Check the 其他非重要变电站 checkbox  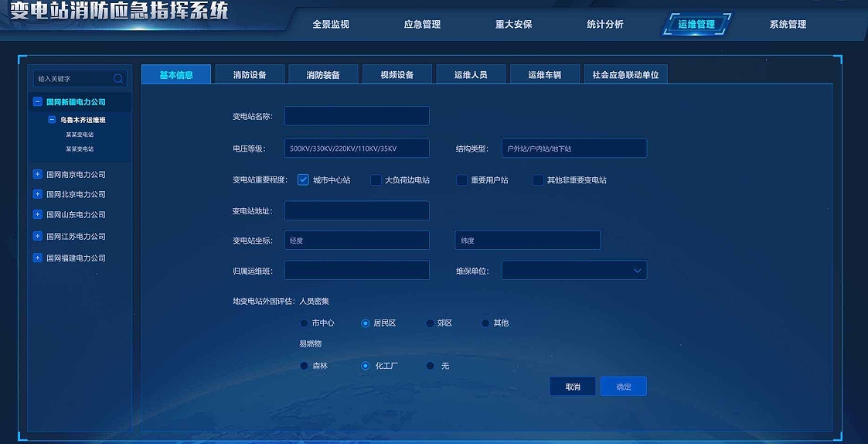point(537,179)
